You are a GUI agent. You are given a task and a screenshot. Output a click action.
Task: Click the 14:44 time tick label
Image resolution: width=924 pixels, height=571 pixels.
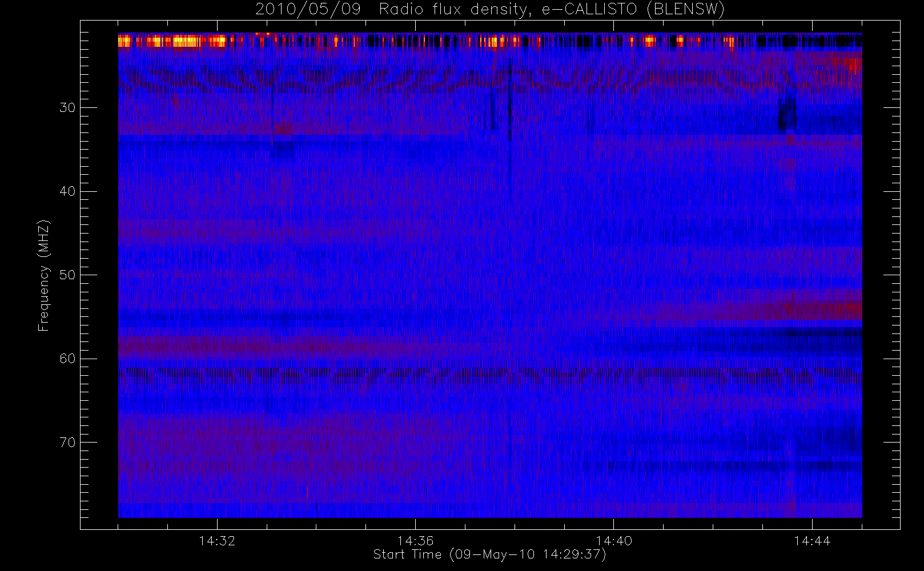click(x=812, y=541)
